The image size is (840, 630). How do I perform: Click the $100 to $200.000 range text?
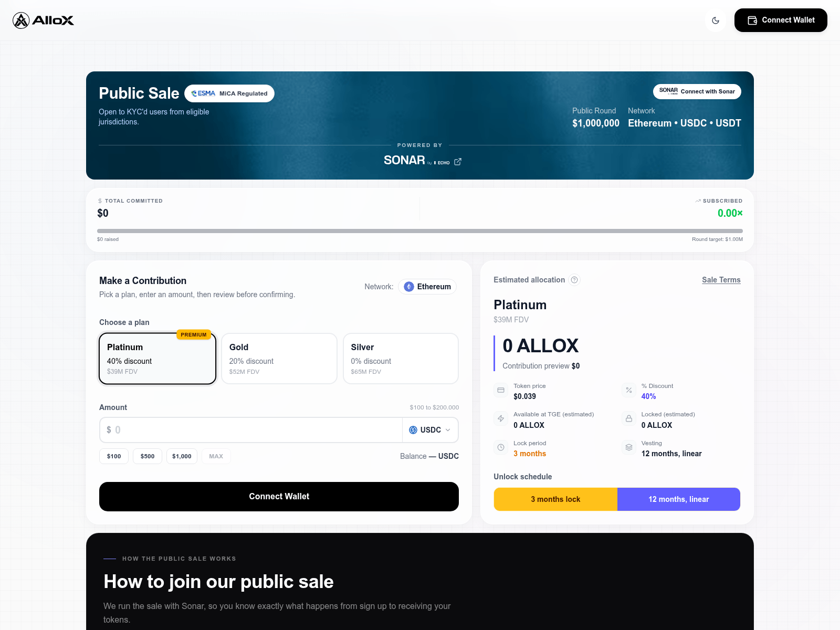click(x=434, y=407)
